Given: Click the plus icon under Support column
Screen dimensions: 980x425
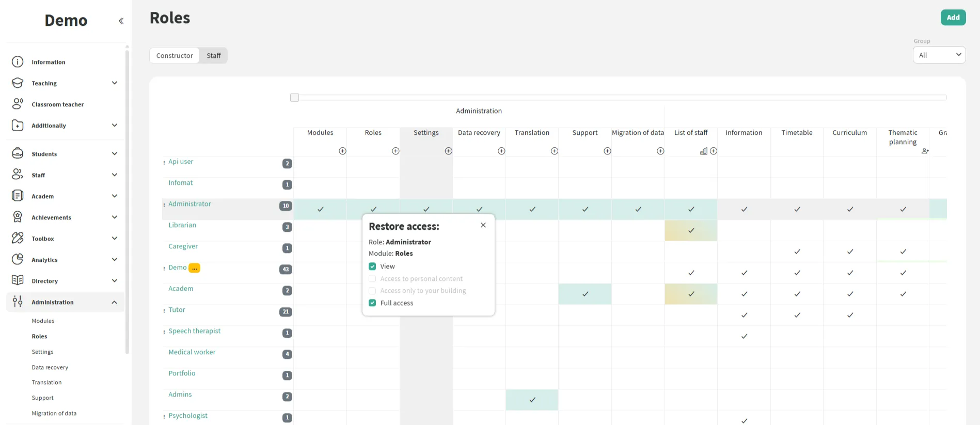Looking at the screenshot, I should coord(607,151).
